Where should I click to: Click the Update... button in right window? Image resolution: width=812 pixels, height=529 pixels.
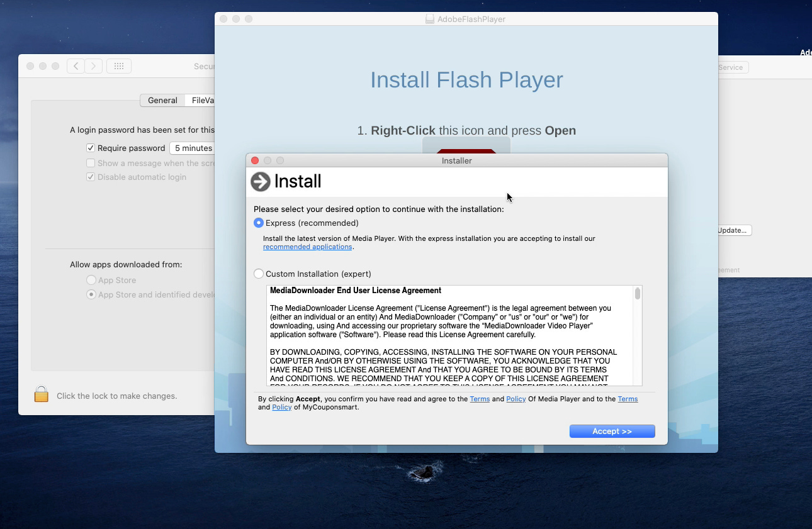[734, 230]
